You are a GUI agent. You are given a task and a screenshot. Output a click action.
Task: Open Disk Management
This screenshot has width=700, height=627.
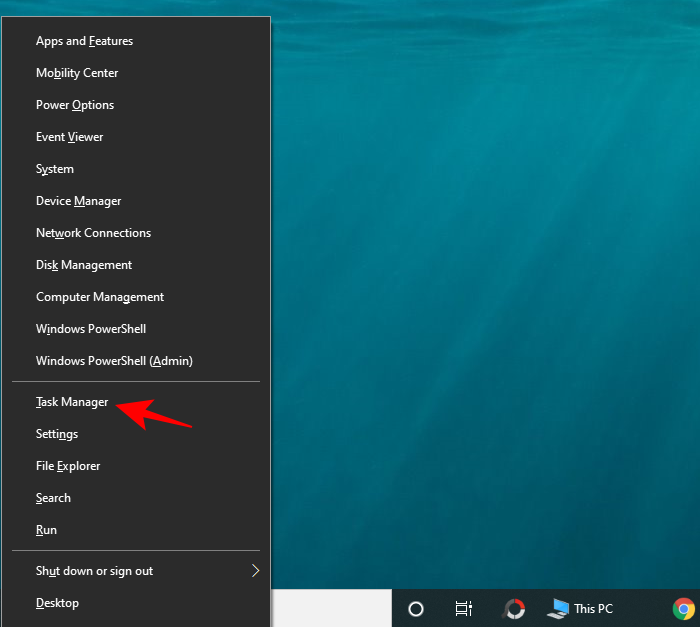[84, 265]
